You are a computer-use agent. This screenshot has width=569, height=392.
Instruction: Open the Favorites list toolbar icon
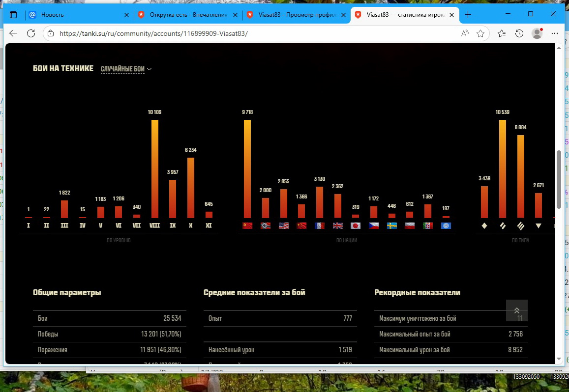pos(501,33)
